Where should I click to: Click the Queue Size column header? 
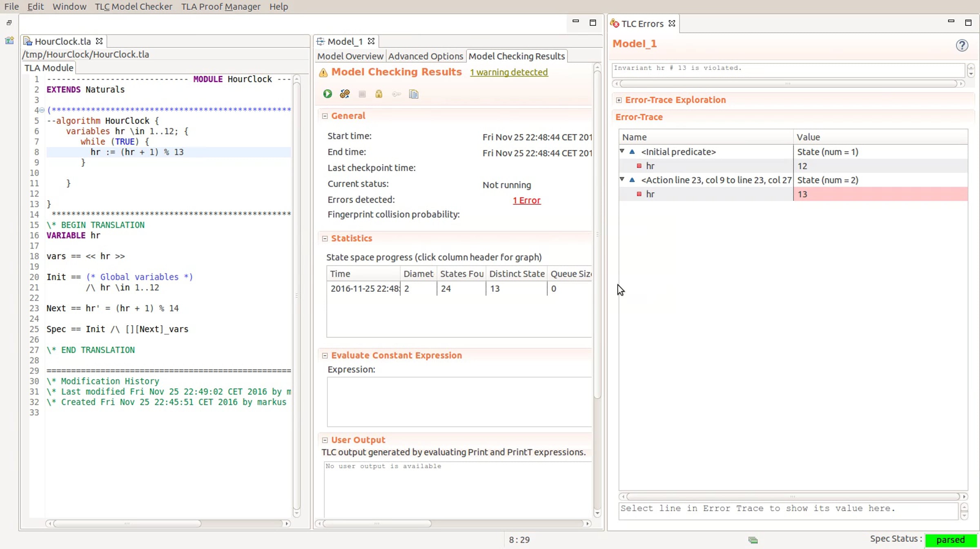[x=570, y=274]
